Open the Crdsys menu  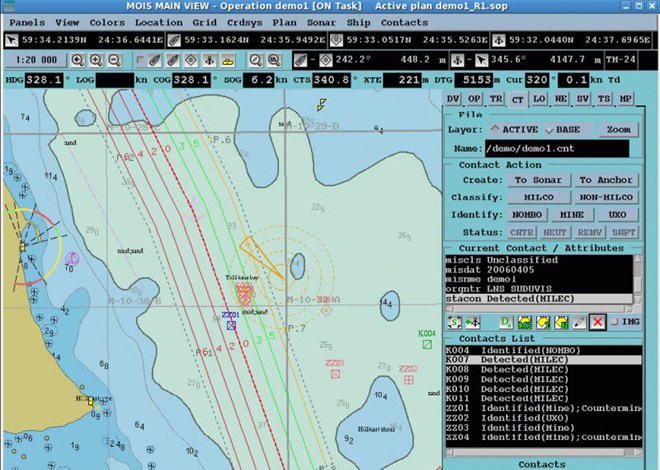tap(245, 23)
